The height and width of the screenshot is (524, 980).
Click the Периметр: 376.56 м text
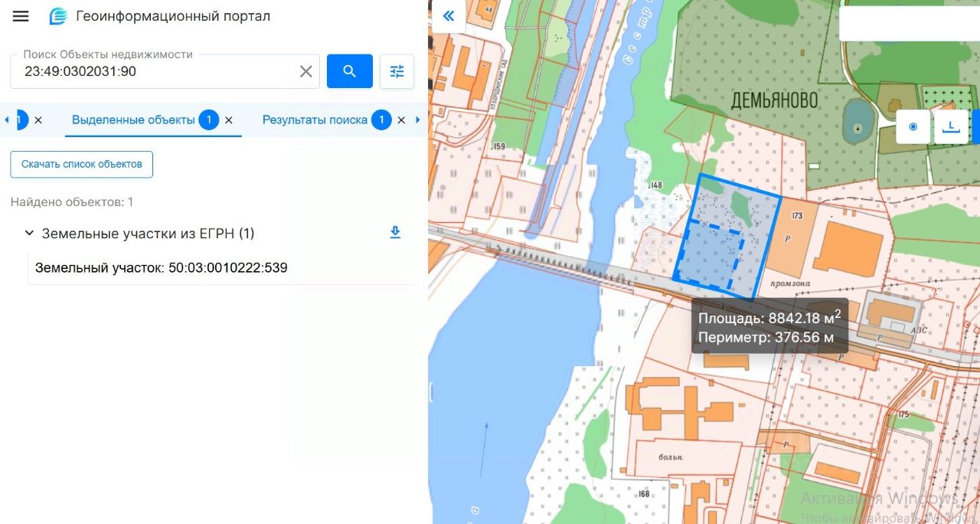pyautogui.click(x=766, y=336)
